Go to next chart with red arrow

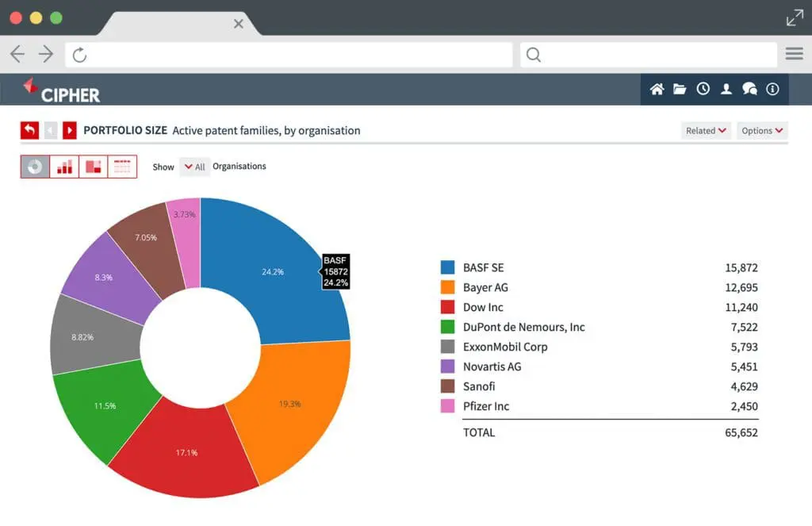[70, 130]
